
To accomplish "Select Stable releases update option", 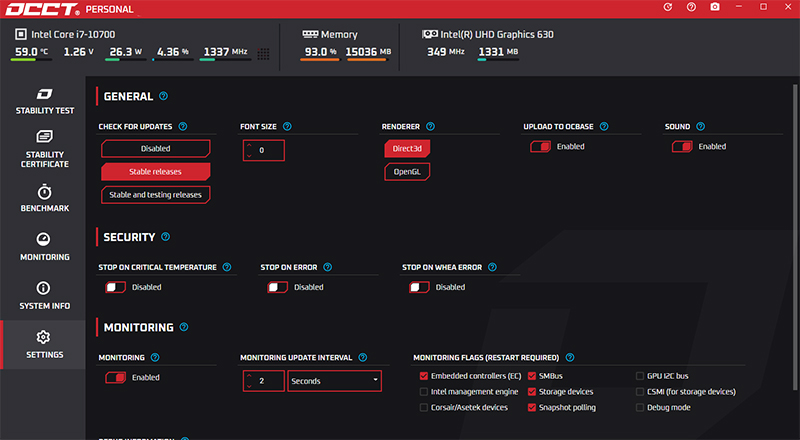I will point(156,172).
